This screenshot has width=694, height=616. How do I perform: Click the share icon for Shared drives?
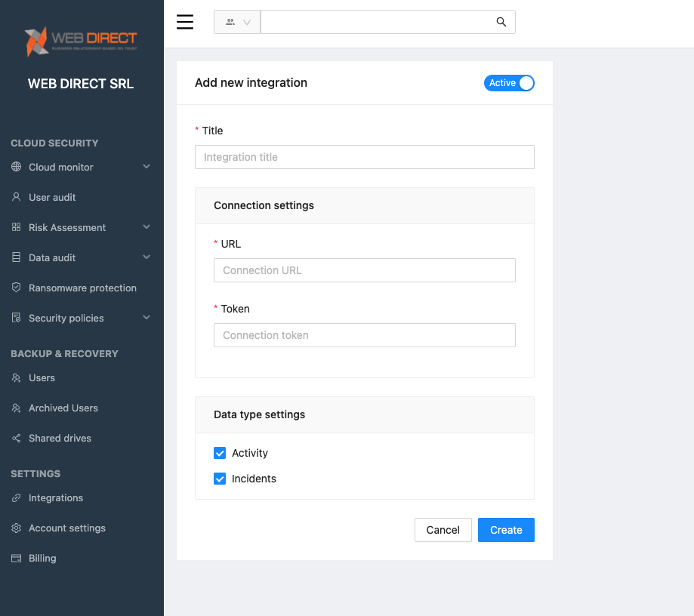tap(17, 438)
